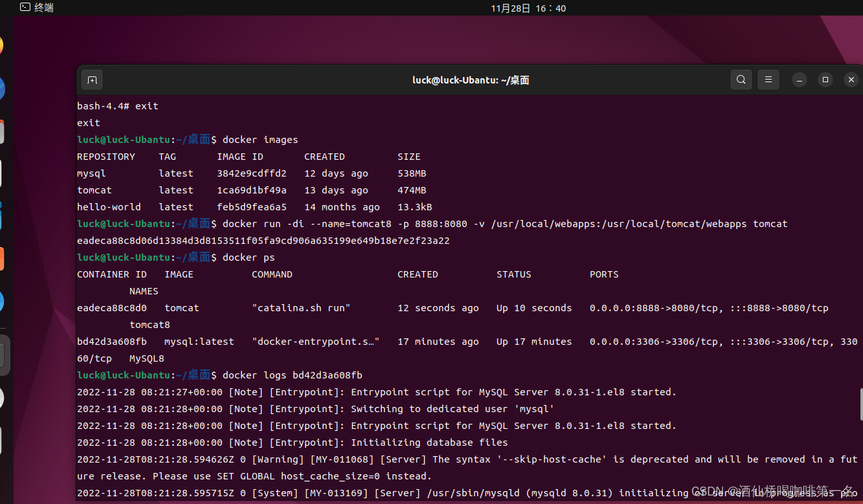The width and height of the screenshot is (863, 504).
Task: Click the 'mysql' repository name
Action: click(91, 173)
